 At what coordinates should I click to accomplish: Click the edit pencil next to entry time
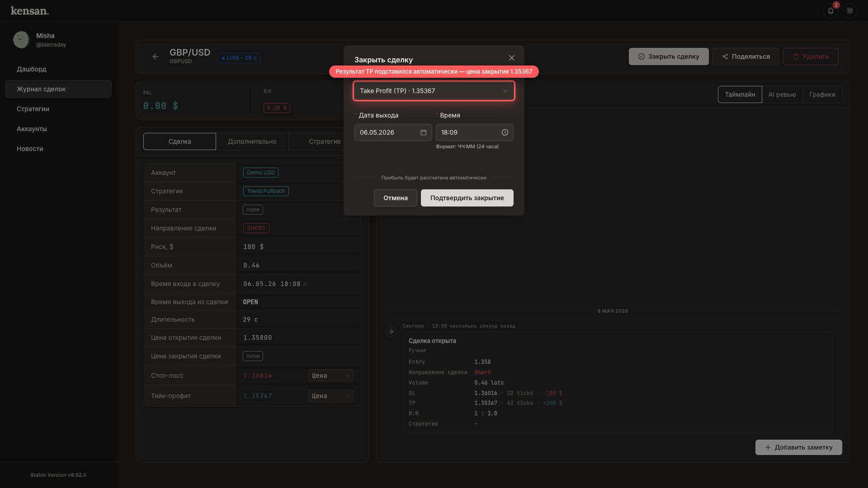click(x=306, y=284)
